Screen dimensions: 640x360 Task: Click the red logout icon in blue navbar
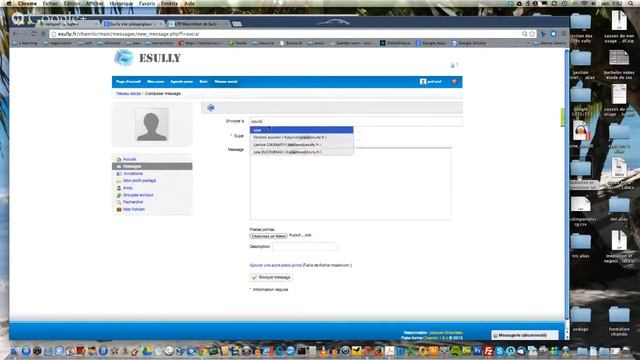(454, 82)
